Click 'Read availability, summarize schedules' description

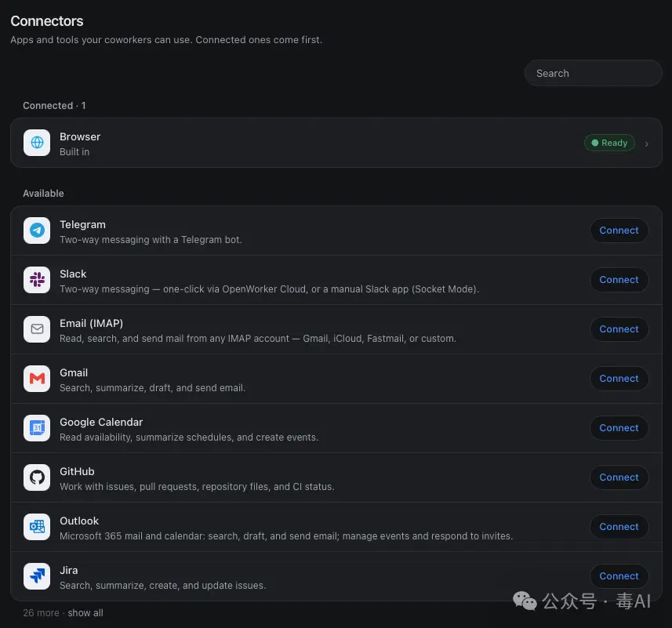(189, 437)
